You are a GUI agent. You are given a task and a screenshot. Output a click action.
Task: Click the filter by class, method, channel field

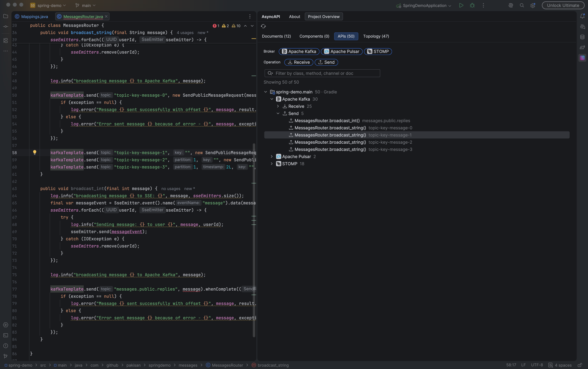tap(322, 73)
